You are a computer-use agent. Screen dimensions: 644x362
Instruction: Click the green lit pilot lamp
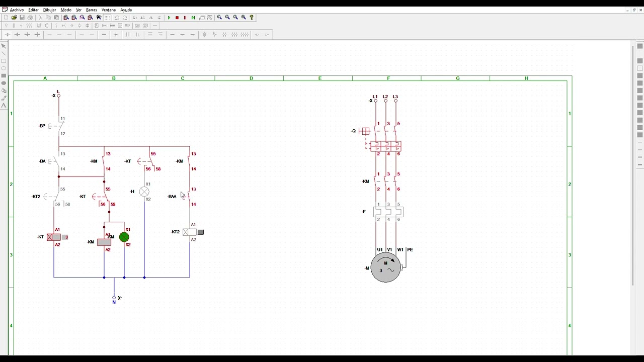click(x=124, y=237)
